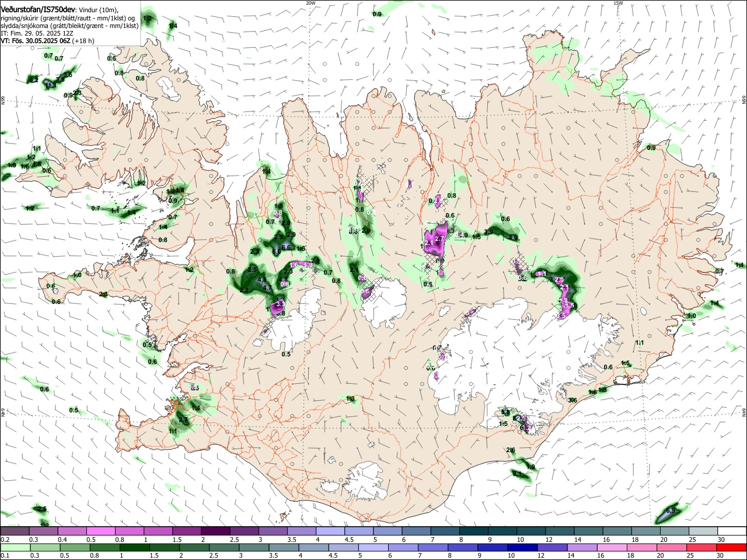Click the '16' label in snow legend row
The height and width of the screenshot is (560, 747).
pos(607,540)
